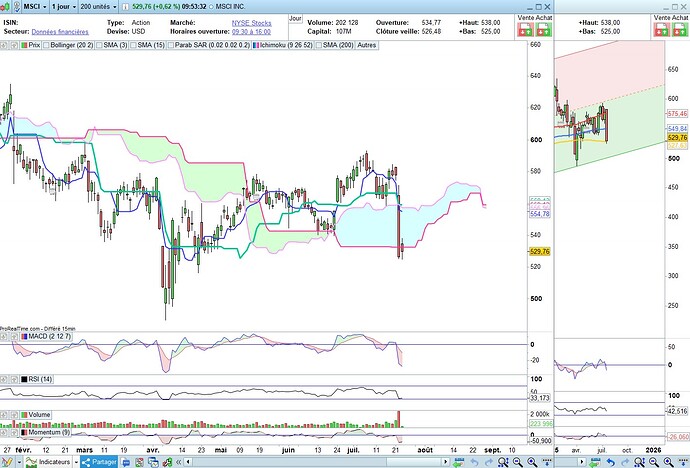The image size is (690, 468).
Task: Open the 'Données financières' sector link
Action: coord(60,32)
